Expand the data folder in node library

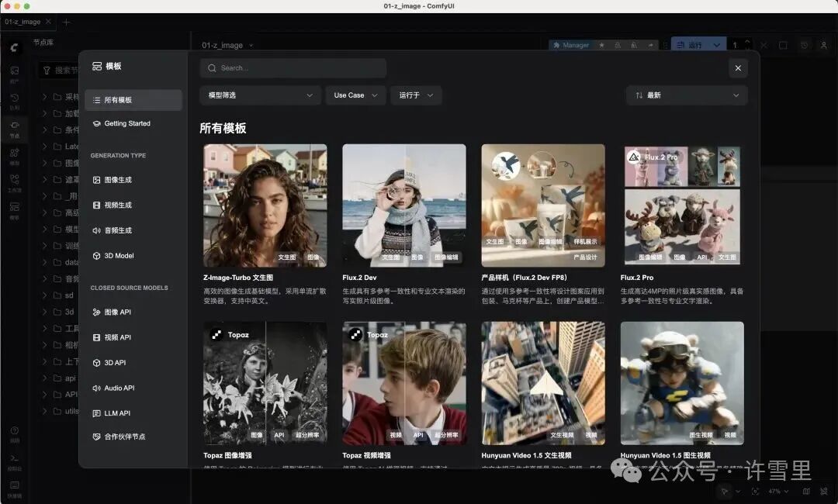(45, 262)
